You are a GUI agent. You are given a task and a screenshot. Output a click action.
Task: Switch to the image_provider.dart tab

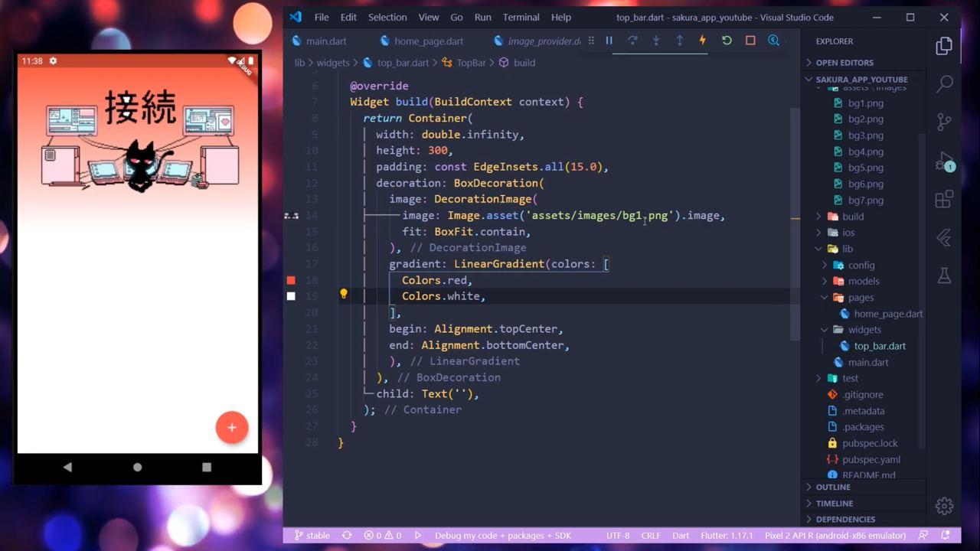coord(536,41)
